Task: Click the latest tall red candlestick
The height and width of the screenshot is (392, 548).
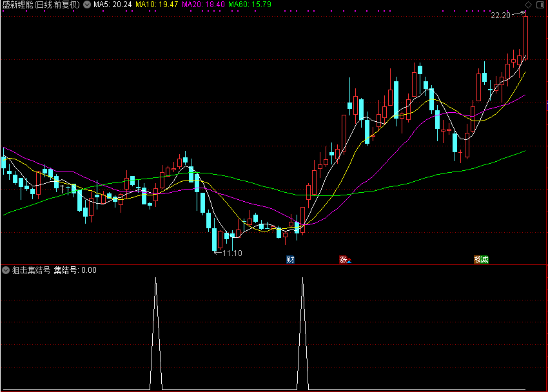Action: (525, 37)
